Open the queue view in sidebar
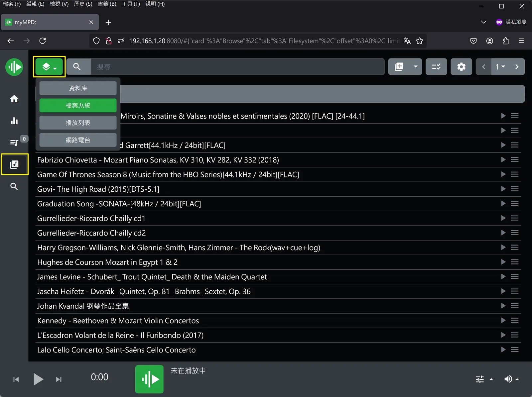The width and height of the screenshot is (532, 397). tap(14, 143)
